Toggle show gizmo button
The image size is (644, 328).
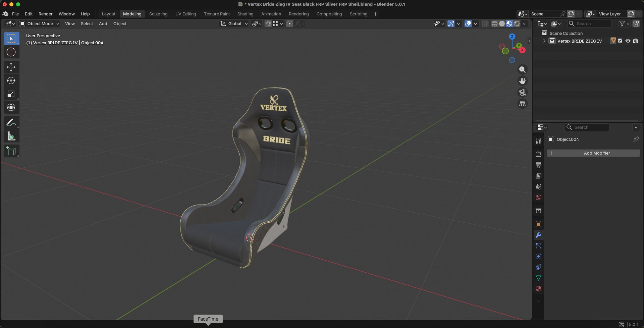tap(451, 23)
